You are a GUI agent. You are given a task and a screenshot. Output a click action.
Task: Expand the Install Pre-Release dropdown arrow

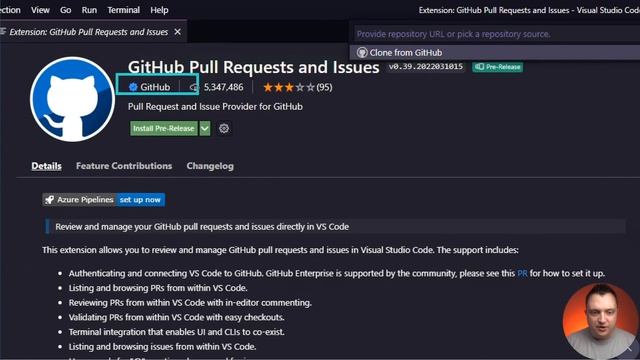(x=205, y=128)
